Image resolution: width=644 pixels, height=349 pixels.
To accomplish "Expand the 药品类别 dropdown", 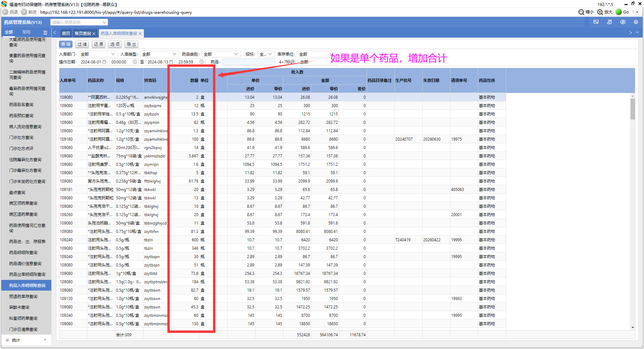I will coord(236,54).
